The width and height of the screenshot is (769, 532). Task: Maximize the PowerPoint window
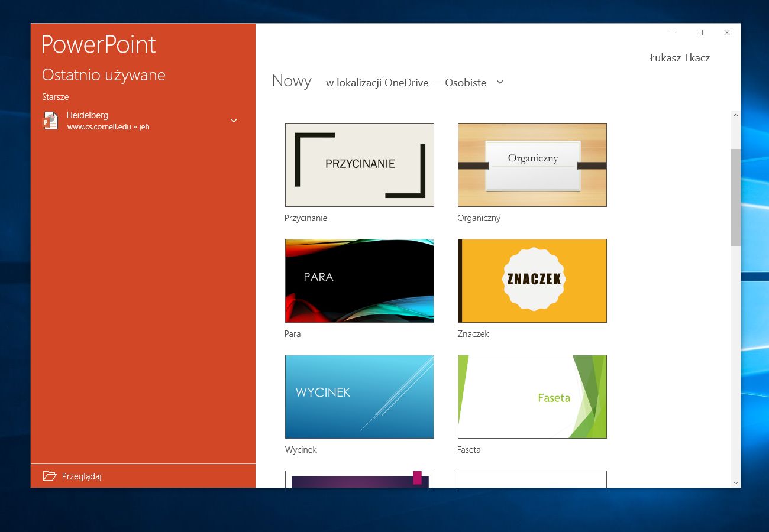(x=699, y=33)
